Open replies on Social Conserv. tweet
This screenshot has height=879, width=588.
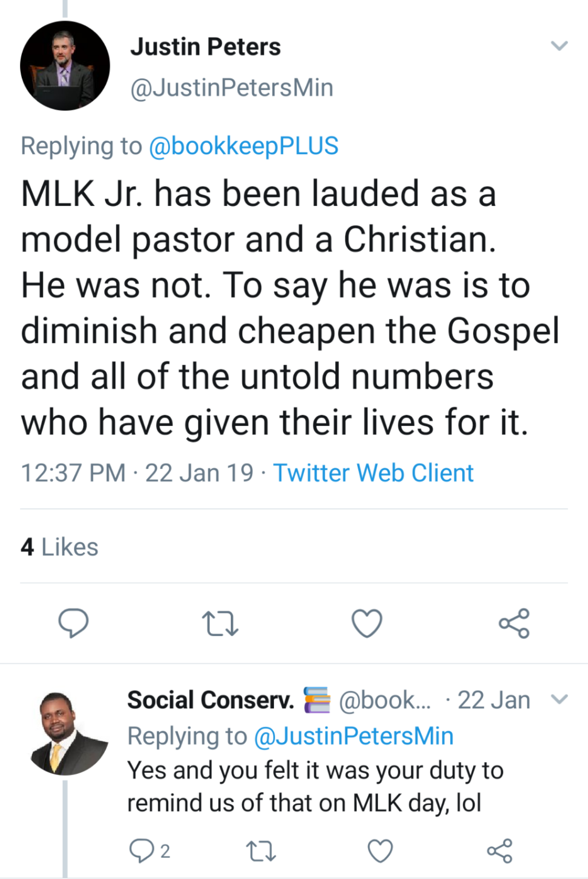point(142,851)
